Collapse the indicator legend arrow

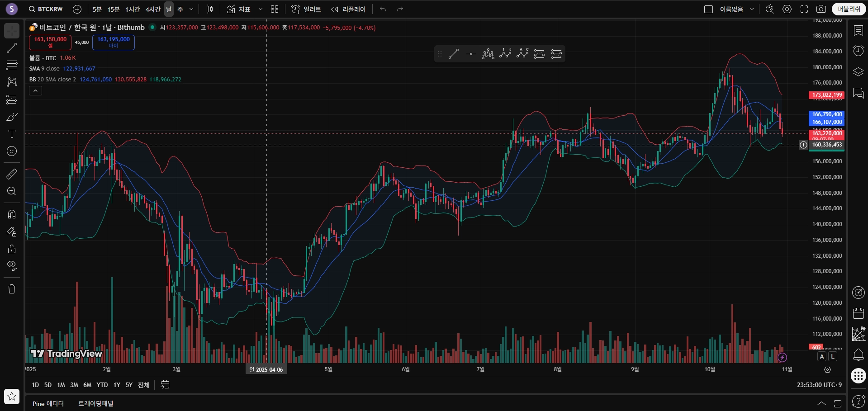click(x=36, y=91)
